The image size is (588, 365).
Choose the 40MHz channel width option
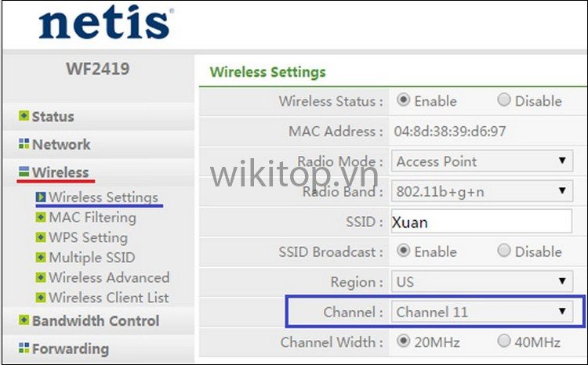coord(504,342)
